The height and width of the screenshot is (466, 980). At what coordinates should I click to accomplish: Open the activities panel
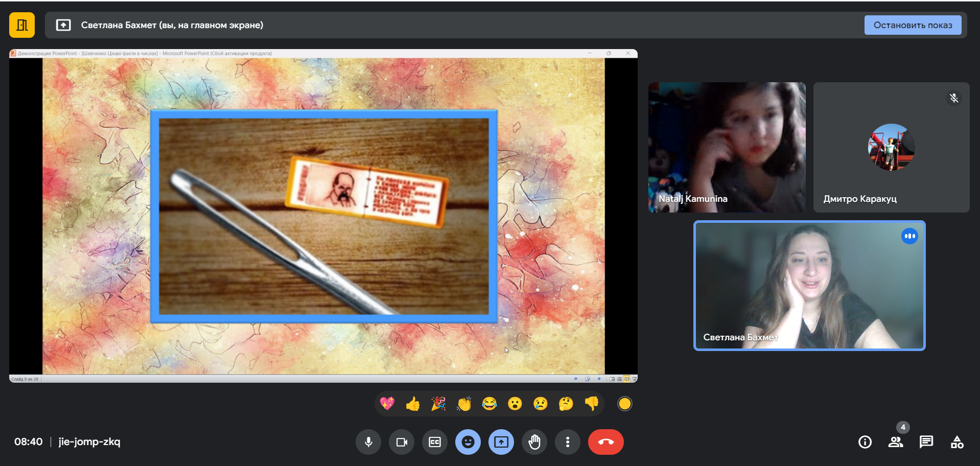[x=957, y=442]
